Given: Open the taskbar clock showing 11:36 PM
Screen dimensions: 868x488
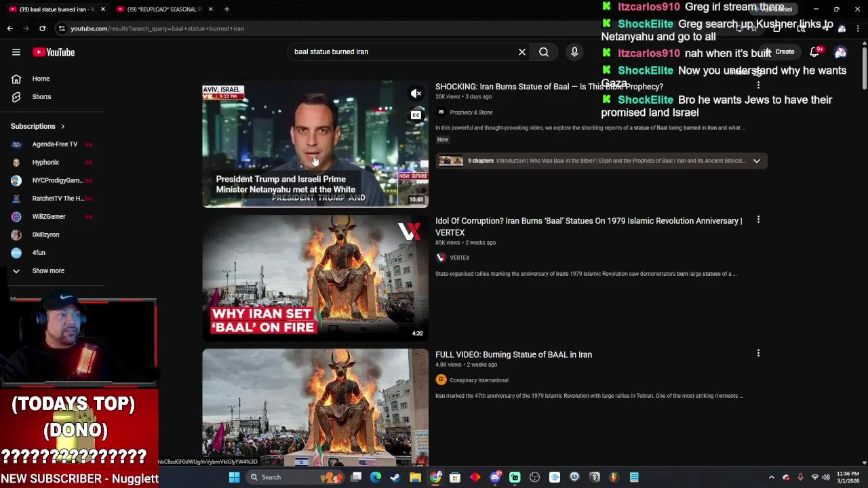Looking at the screenshot, I should (x=848, y=477).
